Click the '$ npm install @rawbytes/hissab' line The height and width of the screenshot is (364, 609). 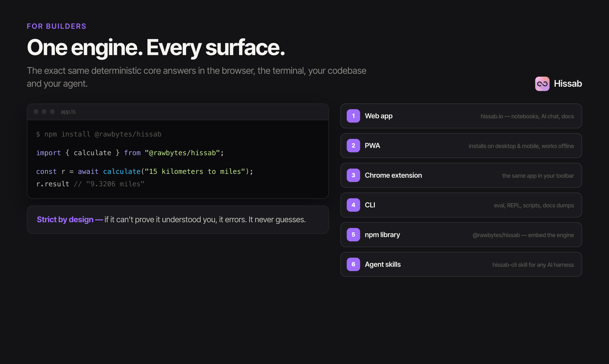click(x=99, y=134)
